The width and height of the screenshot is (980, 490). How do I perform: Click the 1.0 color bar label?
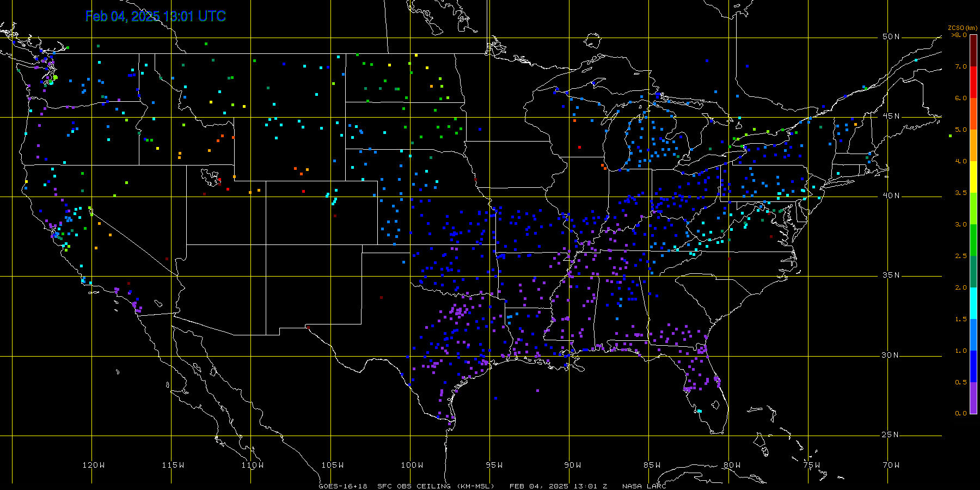(x=961, y=351)
